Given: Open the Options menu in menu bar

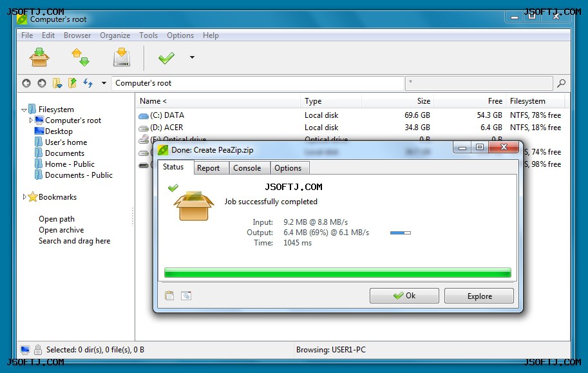Looking at the screenshot, I should (x=180, y=35).
